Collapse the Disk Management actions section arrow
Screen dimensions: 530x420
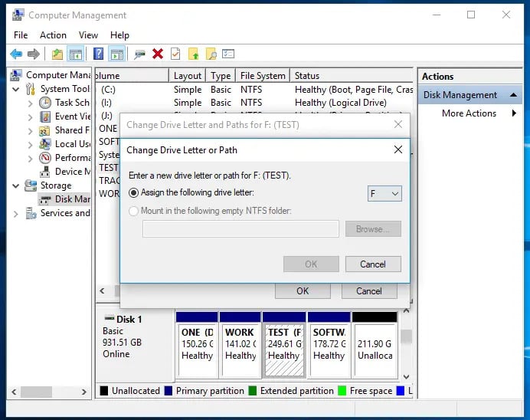(513, 95)
